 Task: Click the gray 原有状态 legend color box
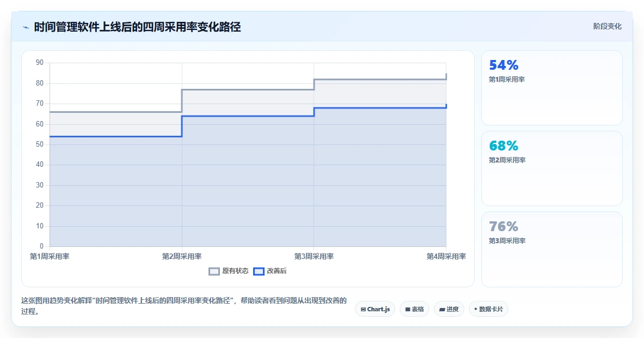click(x=214, y=271)
